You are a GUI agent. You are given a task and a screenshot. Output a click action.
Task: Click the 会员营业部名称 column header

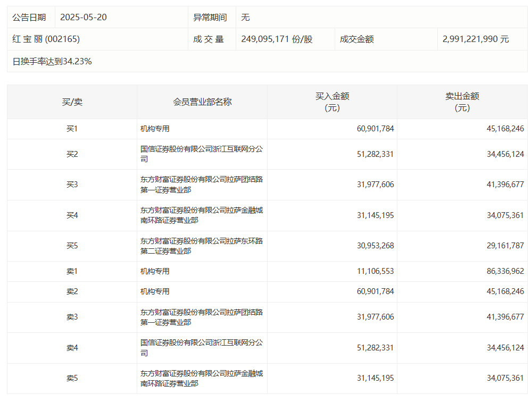(x=202, y=102)
